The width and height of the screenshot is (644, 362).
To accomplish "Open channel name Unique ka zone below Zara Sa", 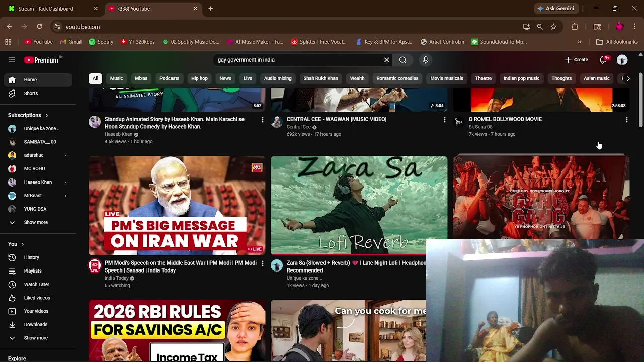I will click(304, 278).
